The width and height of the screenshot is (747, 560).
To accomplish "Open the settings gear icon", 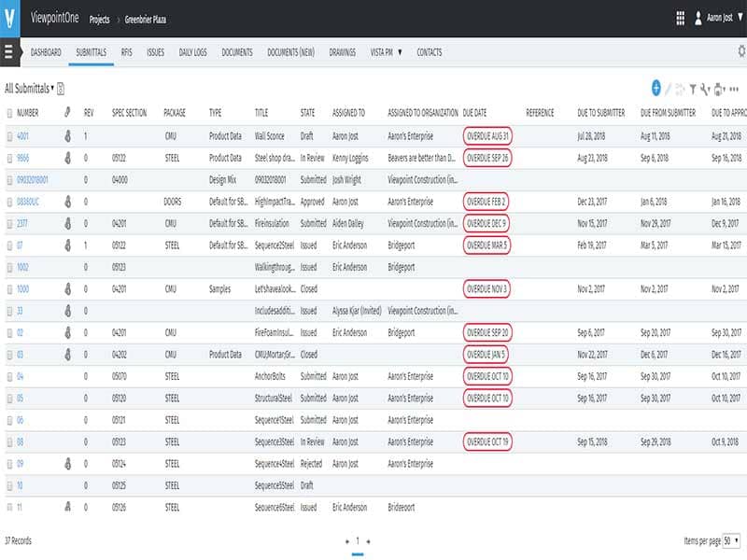I will click(741, 52).
